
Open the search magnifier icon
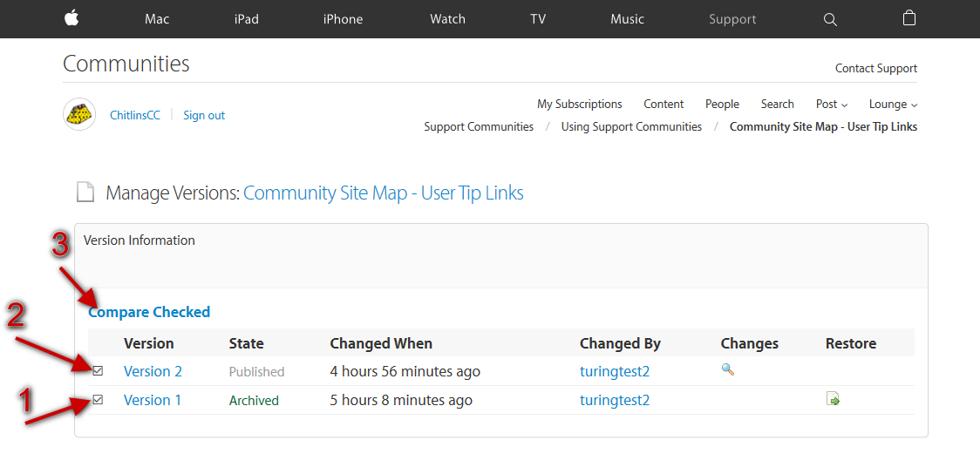830,19
